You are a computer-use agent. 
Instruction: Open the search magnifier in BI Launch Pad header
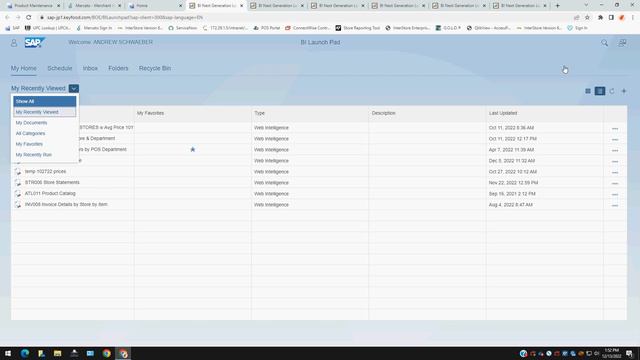click(x=604, y=43)
